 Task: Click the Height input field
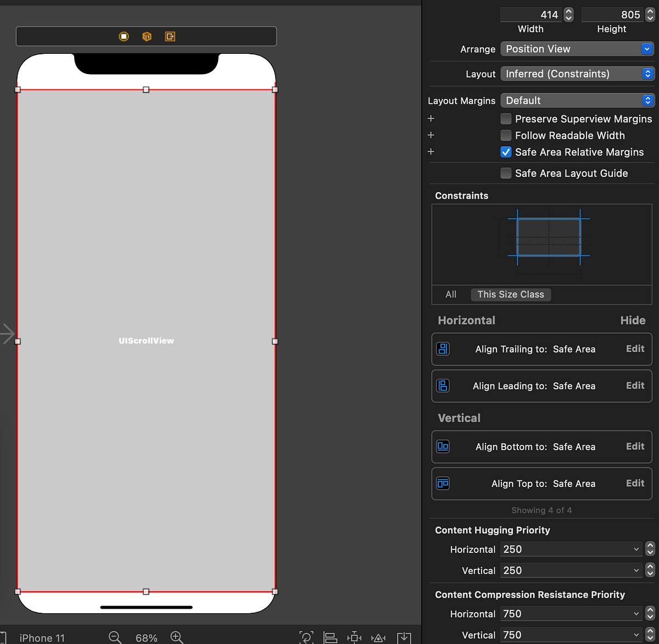coord(612,15)
